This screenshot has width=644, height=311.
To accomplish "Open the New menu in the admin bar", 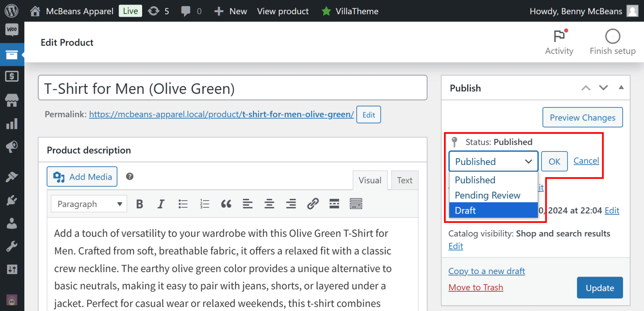I will point(230,11).
